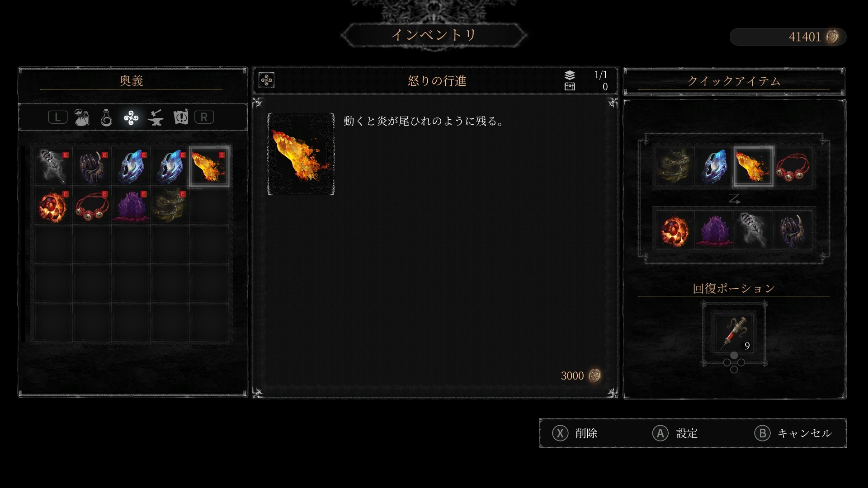Select the dark claw skill in inventory
Screen dimensions: 868x488
tap(92, 166)
